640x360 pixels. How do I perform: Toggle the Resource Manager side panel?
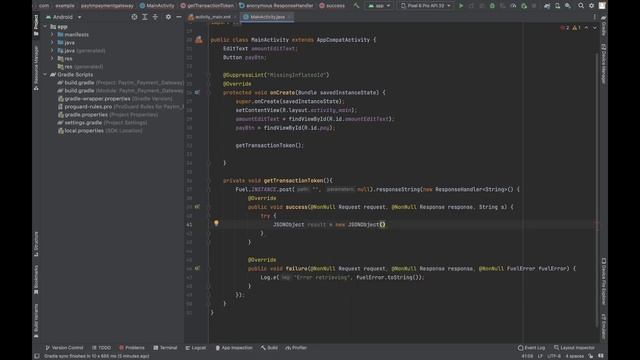tap(36, 68)
